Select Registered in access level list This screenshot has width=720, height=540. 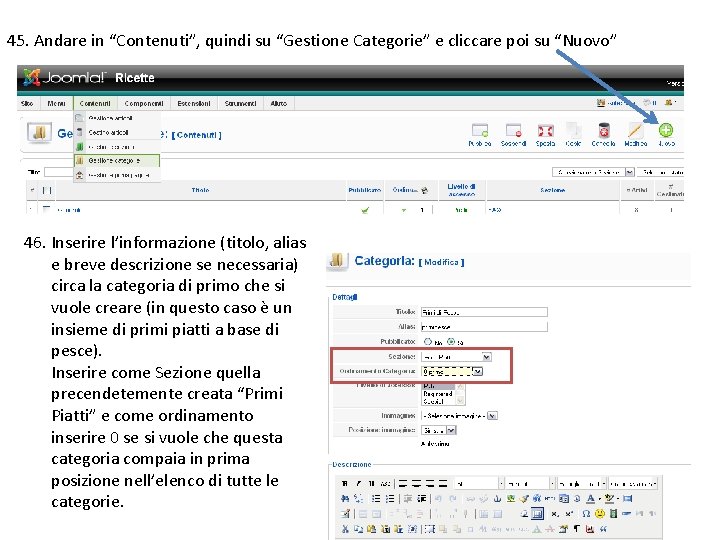coord(438,394)
